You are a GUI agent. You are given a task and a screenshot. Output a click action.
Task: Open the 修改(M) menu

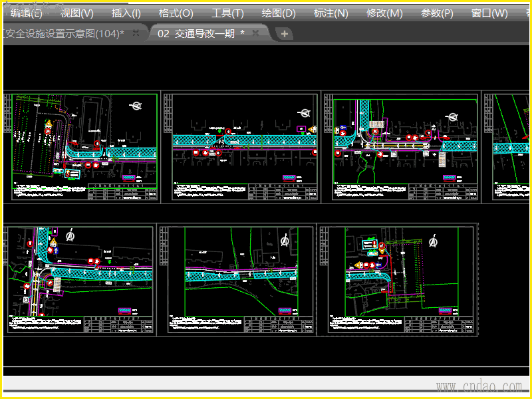coord(384,13)
